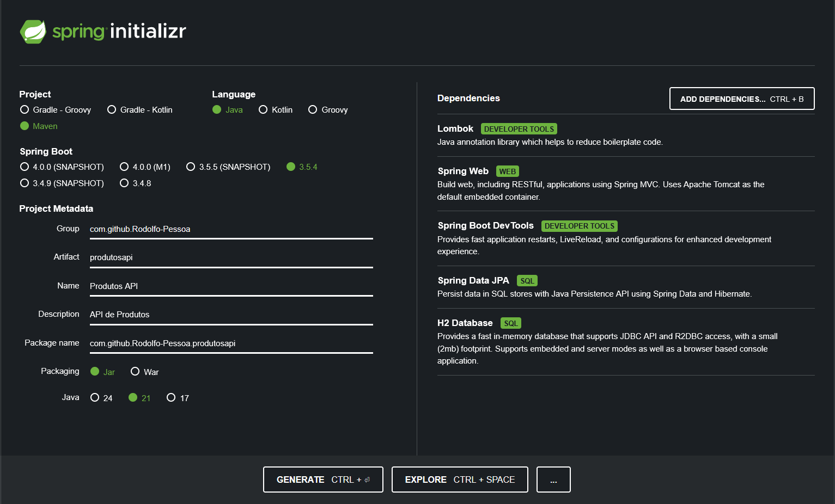Select Jar packaging
Image resolution: width=835 pixels, height=504 pixels.
[103, 372]
